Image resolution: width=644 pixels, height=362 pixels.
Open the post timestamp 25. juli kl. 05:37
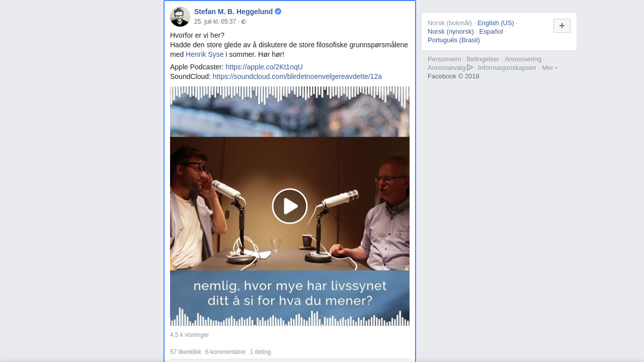(215, 22)
